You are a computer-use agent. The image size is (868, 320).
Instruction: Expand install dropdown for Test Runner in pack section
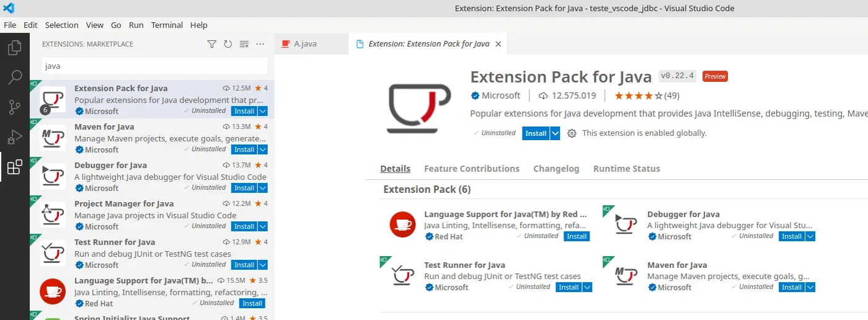point(587,287)
